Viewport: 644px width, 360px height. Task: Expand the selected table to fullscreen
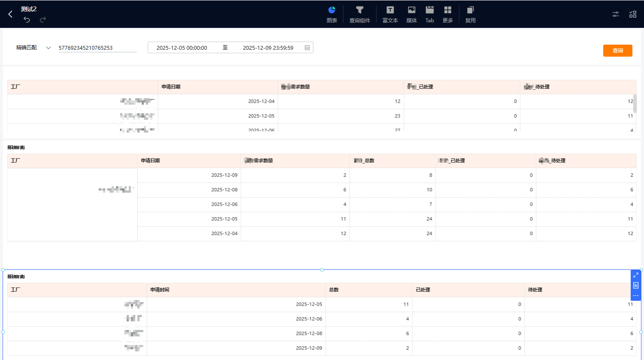[635, 275]
